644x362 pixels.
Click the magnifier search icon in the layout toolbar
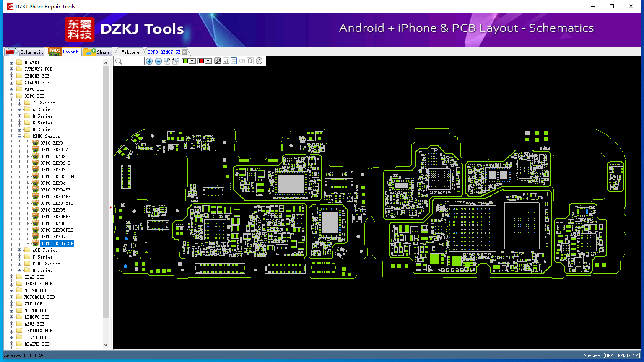pyautogui.click(x=119, y=61)
